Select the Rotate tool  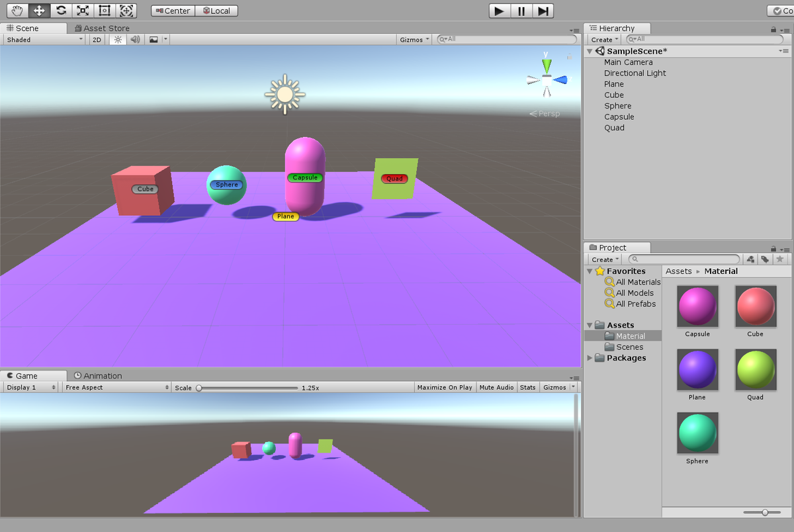coord(61,11)
